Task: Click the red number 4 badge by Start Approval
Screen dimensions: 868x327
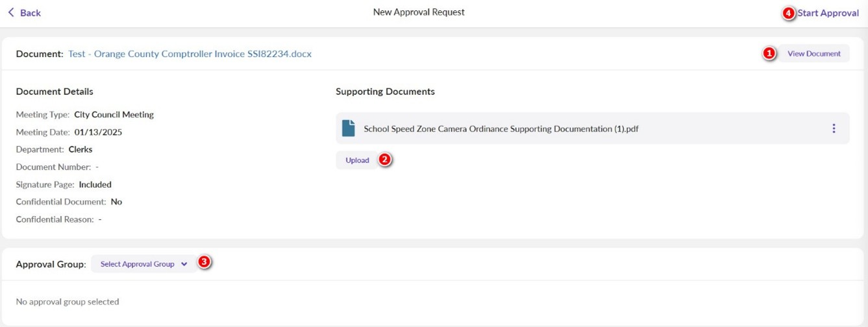Action: 789,13
